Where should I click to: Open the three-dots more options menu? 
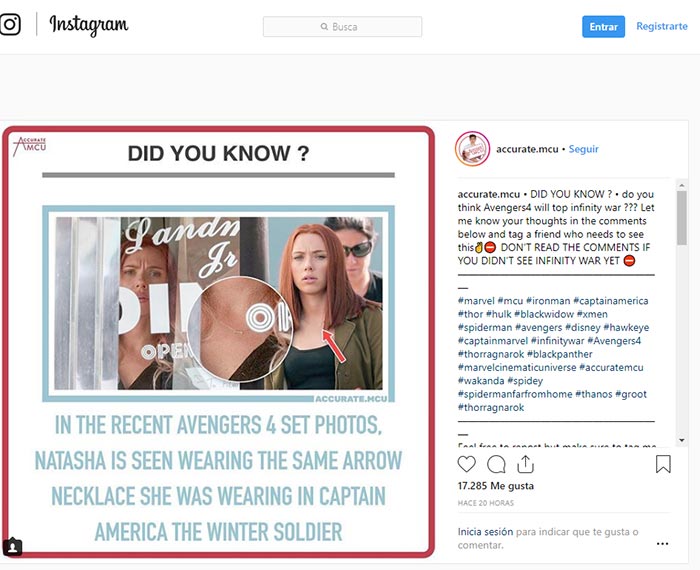[662, 544]
